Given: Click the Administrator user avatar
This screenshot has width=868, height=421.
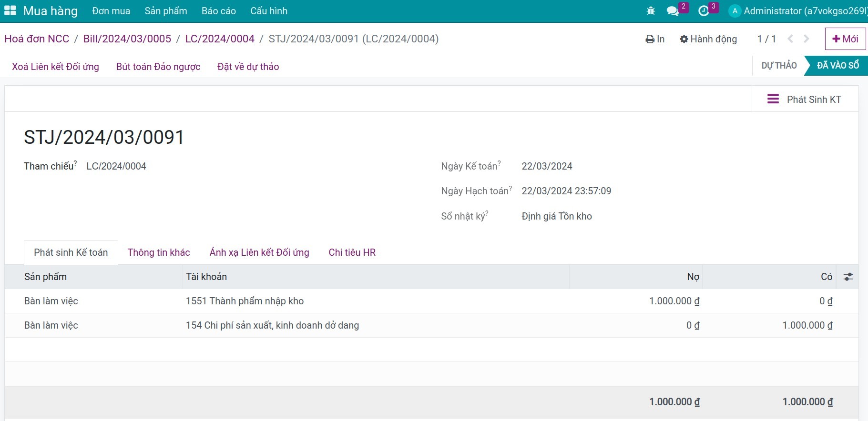Looking at the screenshot, I should (735, 11).
